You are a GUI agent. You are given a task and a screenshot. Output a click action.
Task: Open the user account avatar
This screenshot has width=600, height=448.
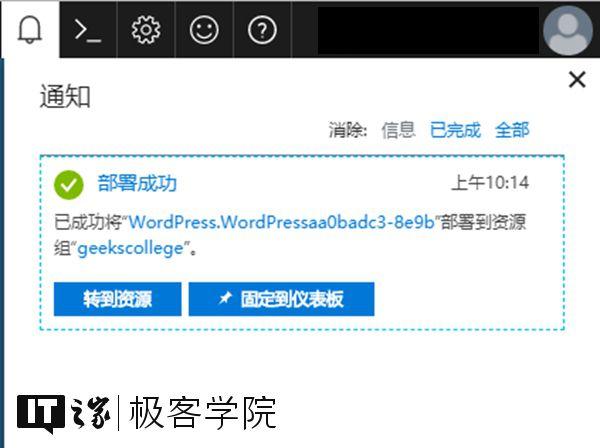568,30
